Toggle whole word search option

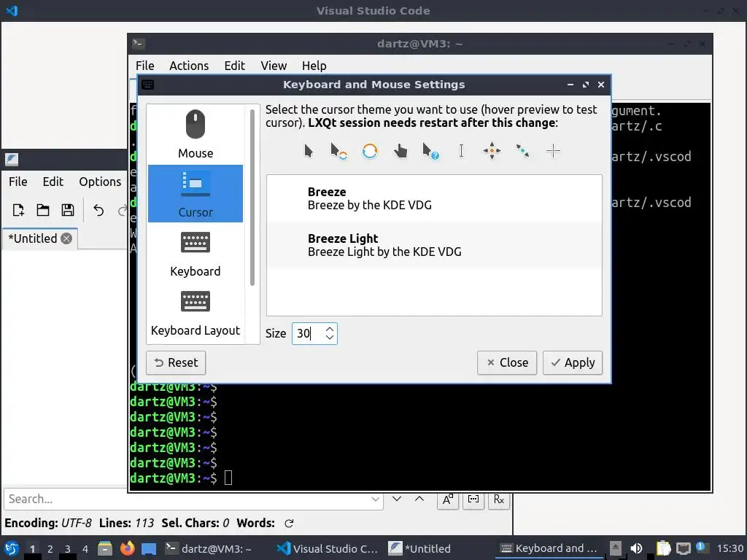coord(473,499)
